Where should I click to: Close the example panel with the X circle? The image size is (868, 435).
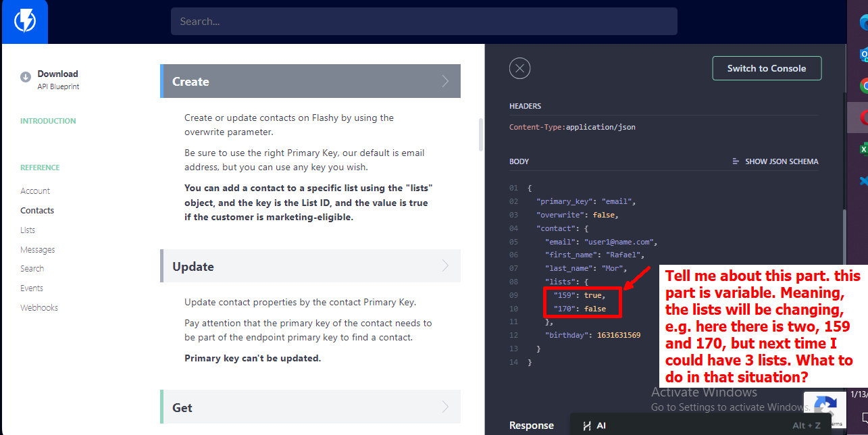pos(519,68)
